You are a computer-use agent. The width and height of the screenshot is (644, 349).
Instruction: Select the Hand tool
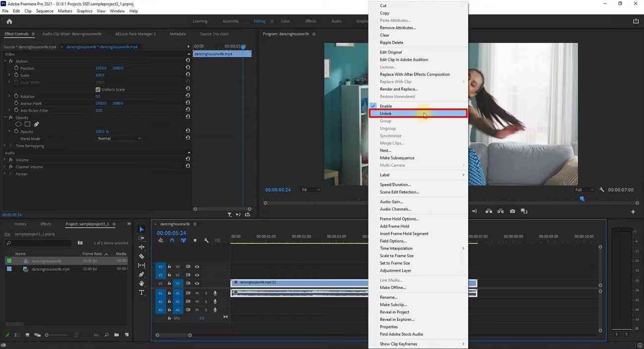[142, 283]
